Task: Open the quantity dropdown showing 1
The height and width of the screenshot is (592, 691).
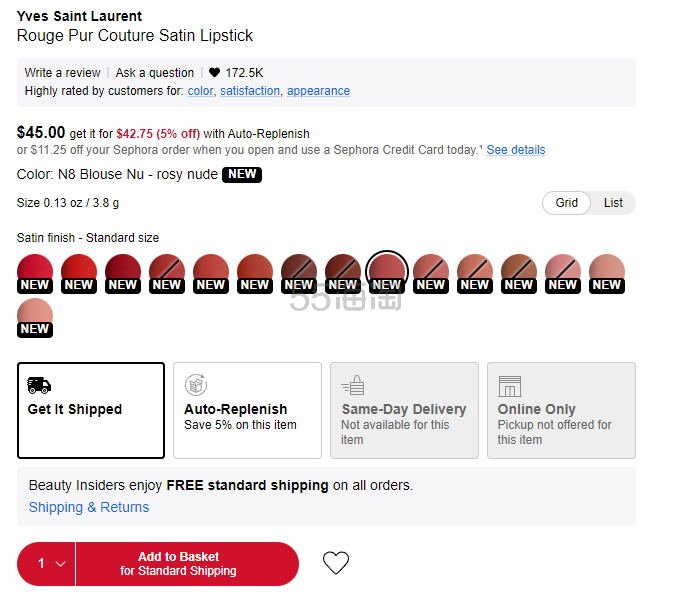Action: click(47, 564)
